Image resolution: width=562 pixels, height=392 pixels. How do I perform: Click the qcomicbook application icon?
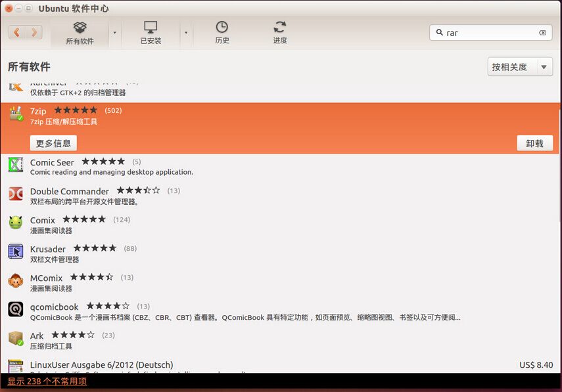click(x=16, y=309)
